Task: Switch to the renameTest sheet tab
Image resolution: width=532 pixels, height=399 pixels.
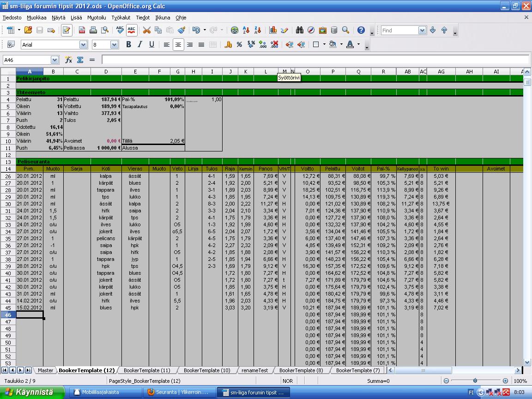Action: pyautogui.click(x=254, y=370)
